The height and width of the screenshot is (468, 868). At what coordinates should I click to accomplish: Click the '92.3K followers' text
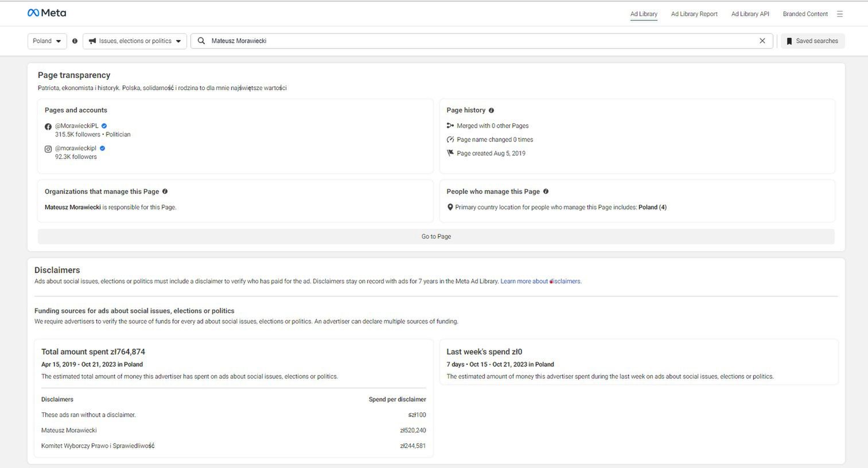[76, 157]
